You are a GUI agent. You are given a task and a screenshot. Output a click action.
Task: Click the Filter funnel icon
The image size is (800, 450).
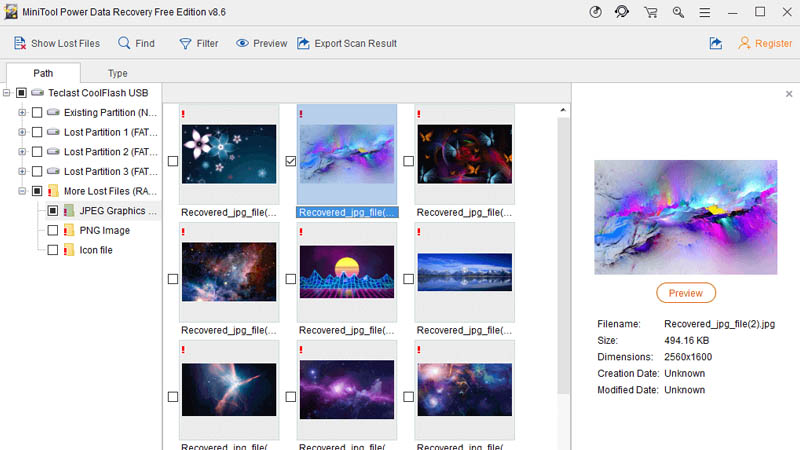(x=185, y=44)
